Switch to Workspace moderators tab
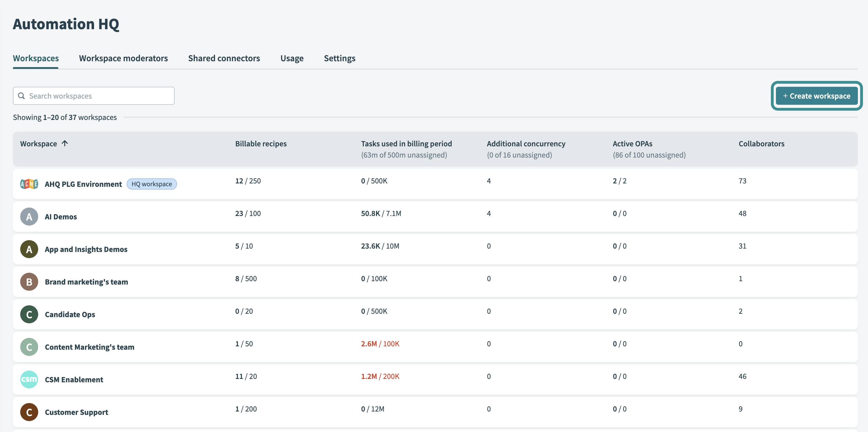 (123, 58)
